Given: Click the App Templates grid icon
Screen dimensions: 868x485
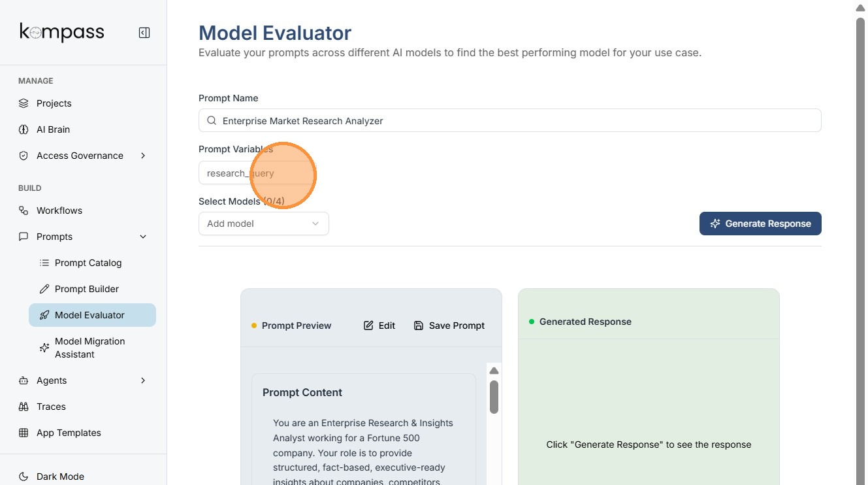Looking at the screenshot, I should [24, 433].
